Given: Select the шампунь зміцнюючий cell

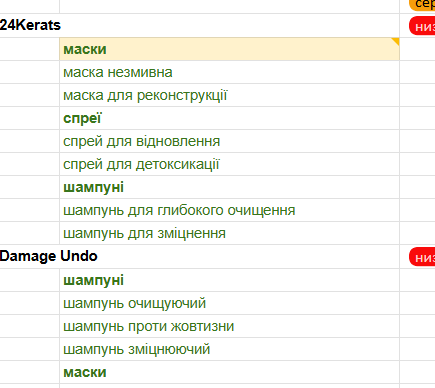Looking at the screenshot, I should pyautogui.click(x=229, y=349).
